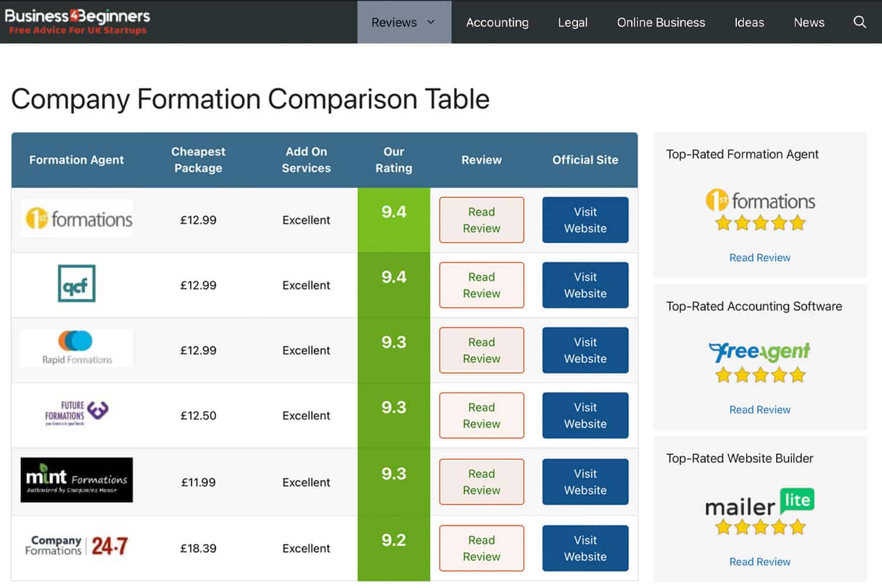Click the Official Site column header
This screenshot has width=882, height=588.
pos(586,160)
